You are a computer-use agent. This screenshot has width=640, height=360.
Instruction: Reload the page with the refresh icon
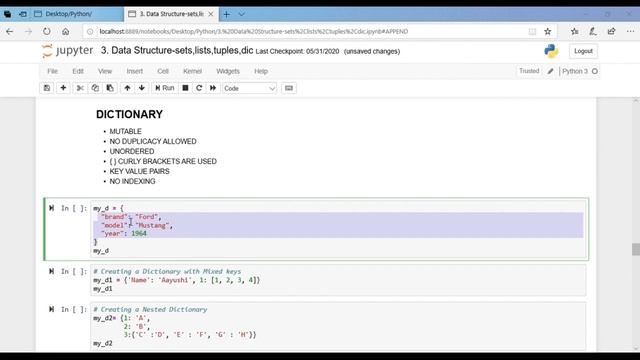pyautogui.click(x=47, y=31)
